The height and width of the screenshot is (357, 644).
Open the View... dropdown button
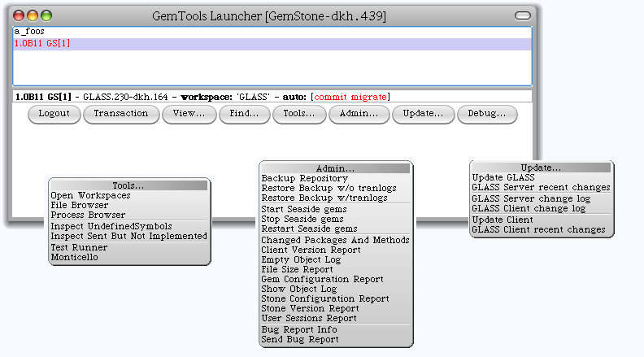coord(189,114)
